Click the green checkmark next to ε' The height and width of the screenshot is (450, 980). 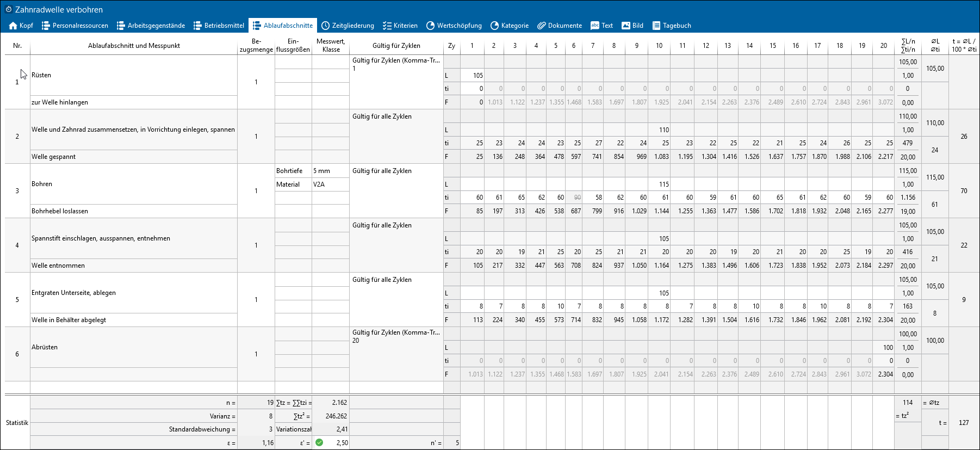coord(319,442)
